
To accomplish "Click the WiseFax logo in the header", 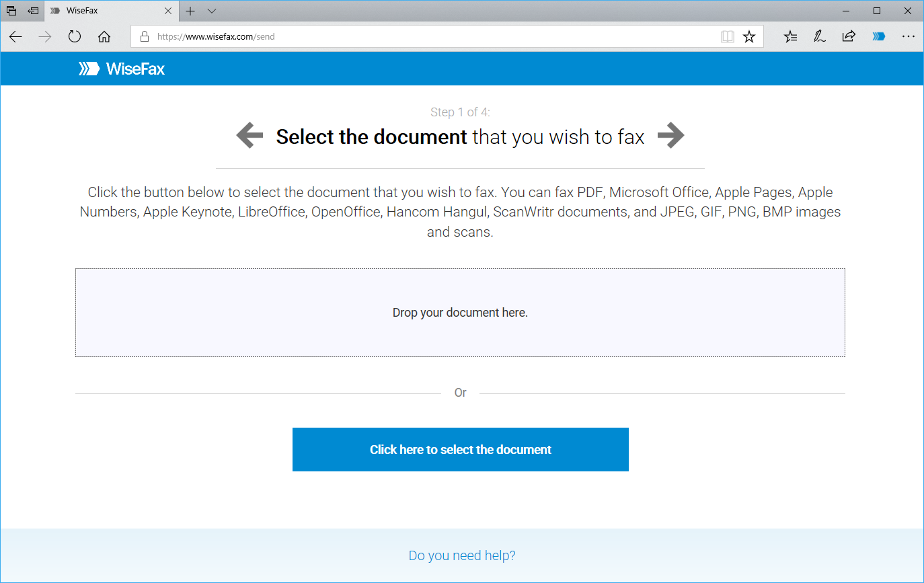I will [x=122, y=69].
